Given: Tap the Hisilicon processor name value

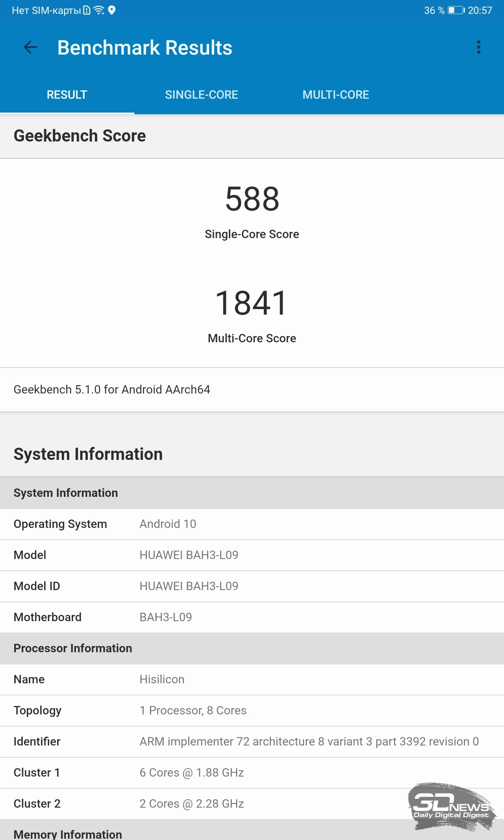Looking at the screenshot, I should click(x=162, y=679).
